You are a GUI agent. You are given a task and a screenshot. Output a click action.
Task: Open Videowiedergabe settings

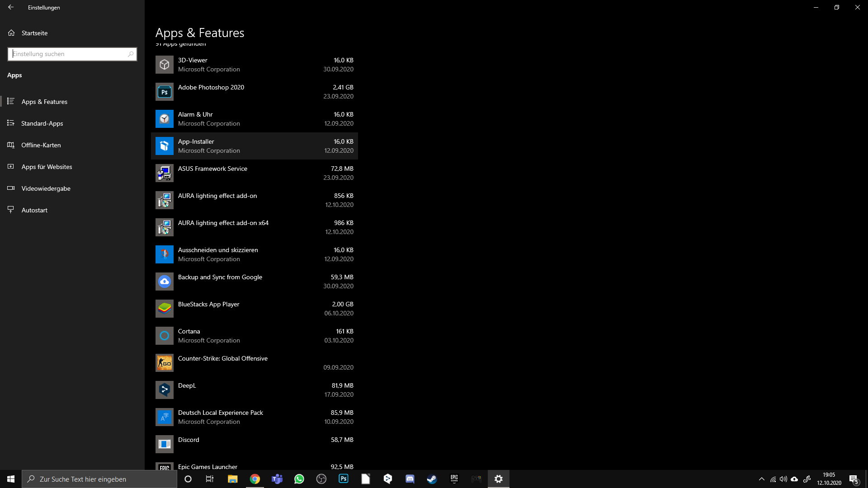(x=46, y=188)
